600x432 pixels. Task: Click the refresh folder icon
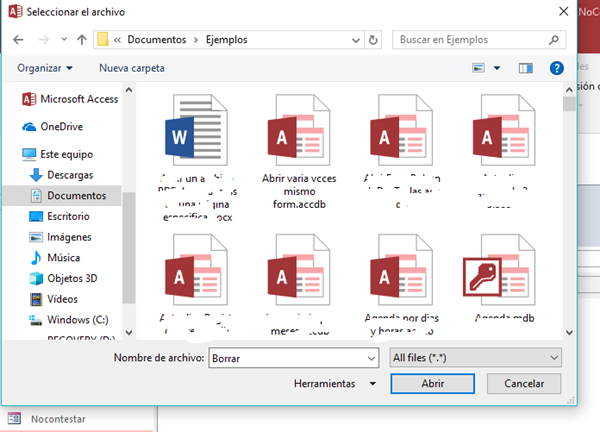(373, 41)
